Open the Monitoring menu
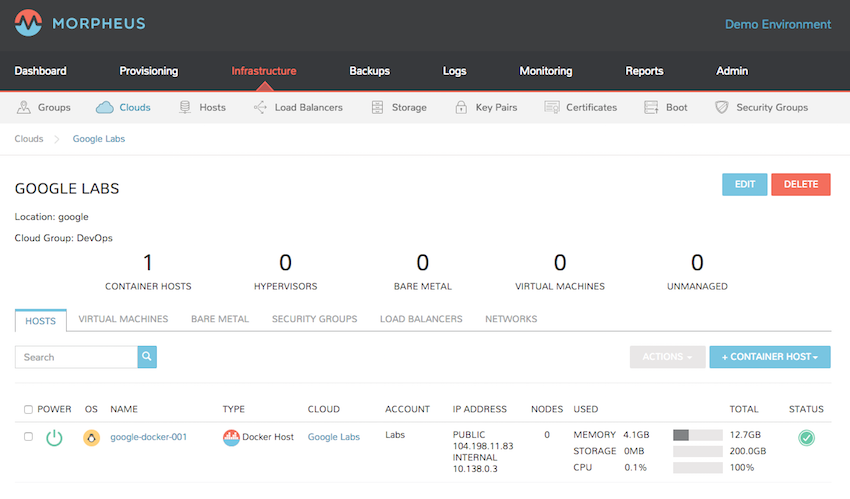Image resolution: width=850 pixels, height=499 pixels. click(x=546, y=71)
